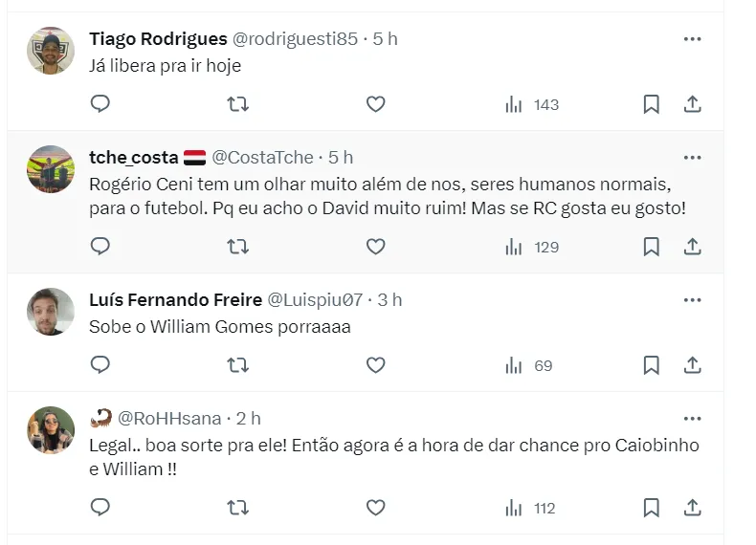Share Tiago Rodrigues' tweet
This screenshot has width=756, height=545.
pos(693,104)
